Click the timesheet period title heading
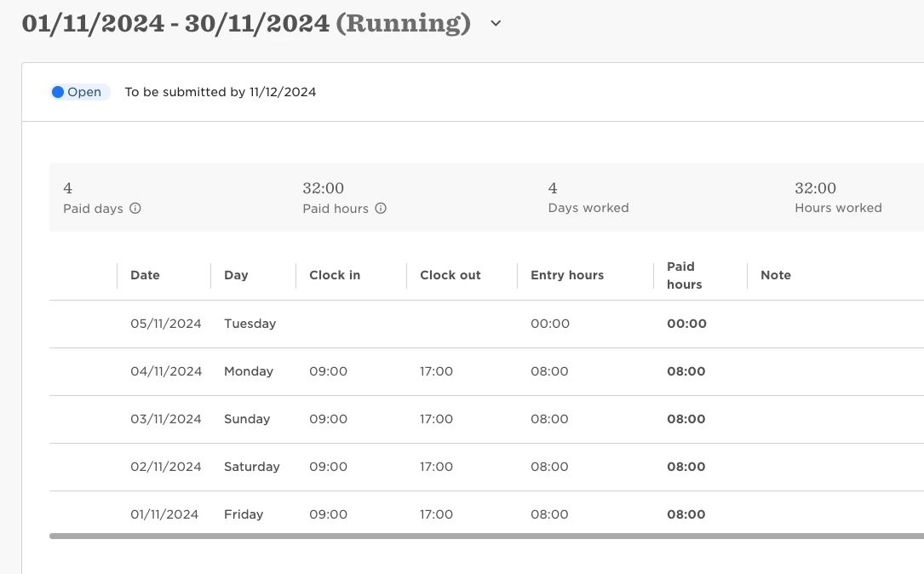Image resolution: width=924 pixels, height=574 pixels. (x=246, y=24)
